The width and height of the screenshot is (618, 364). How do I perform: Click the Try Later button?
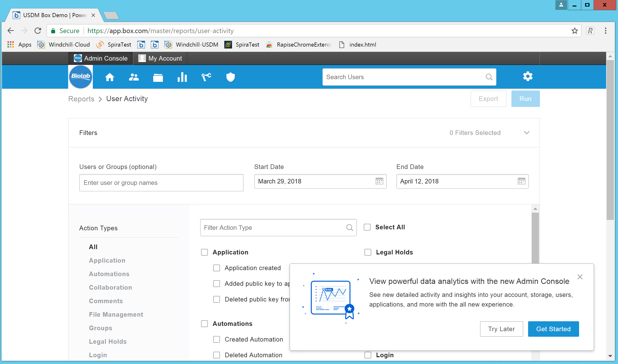tap(501, 329)
